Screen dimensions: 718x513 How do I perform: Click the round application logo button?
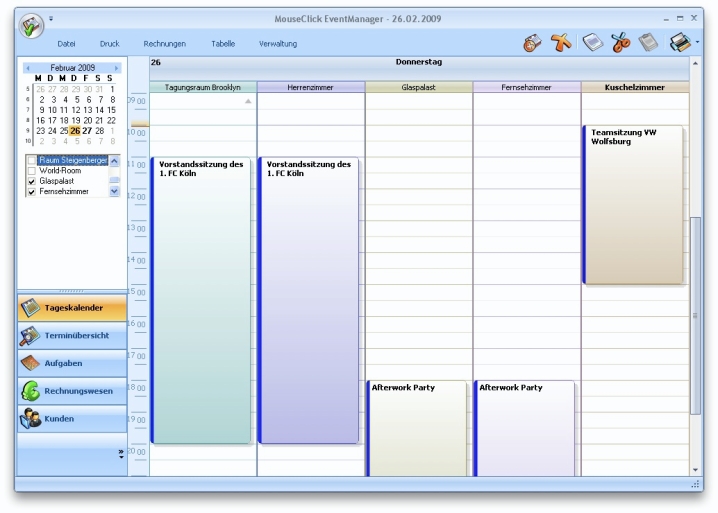(31, 28)
